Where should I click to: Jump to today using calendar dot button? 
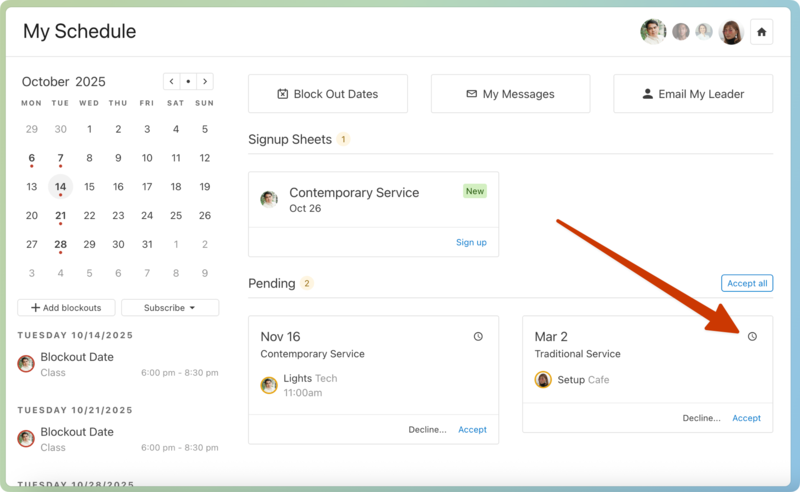tap(188, 82)
